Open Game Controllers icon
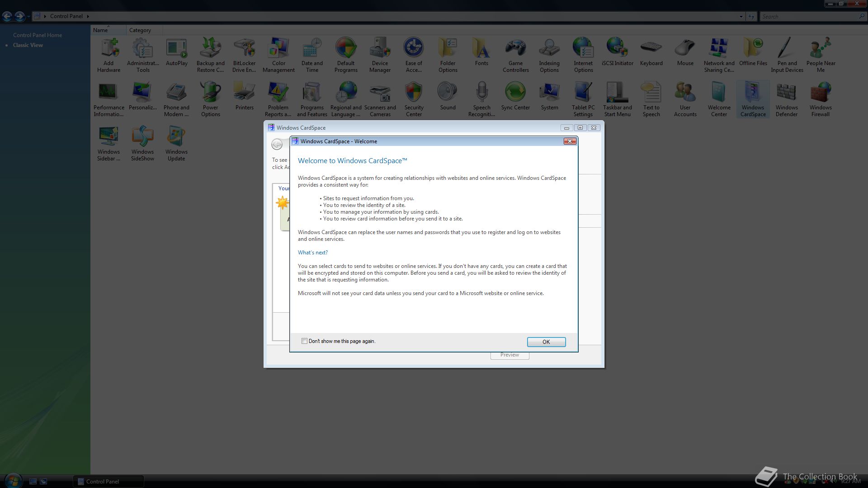The width and height of the screenshot is (868, 488). coord(515,55)
